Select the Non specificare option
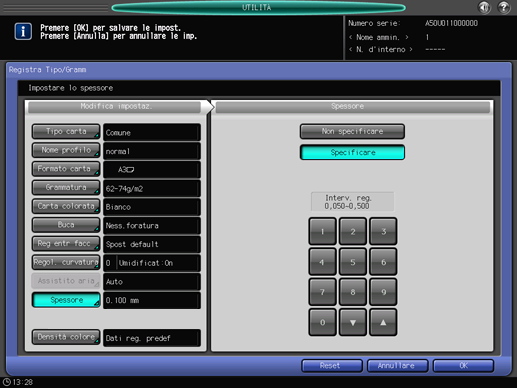The height and width of the screenshot is (388, 517). pyautogui.click(x=352, y=131)
